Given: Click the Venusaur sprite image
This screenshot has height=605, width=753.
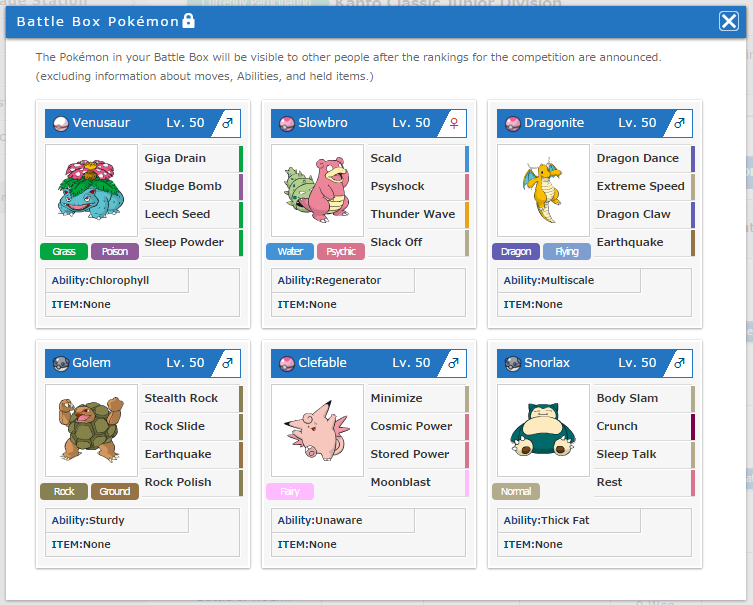Looking at the screenshot, I should tap(91, 190).
